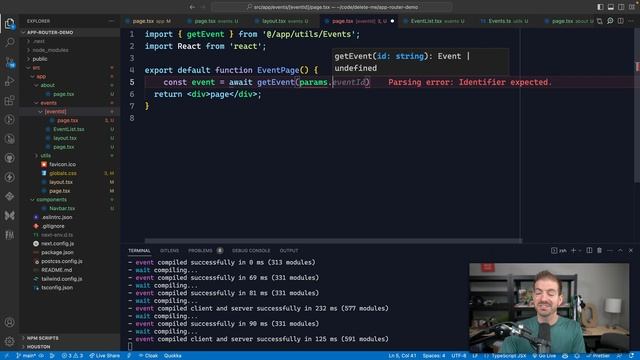
Task: Toggle secondary sidebar layout icon
Action: pos(621,7)
